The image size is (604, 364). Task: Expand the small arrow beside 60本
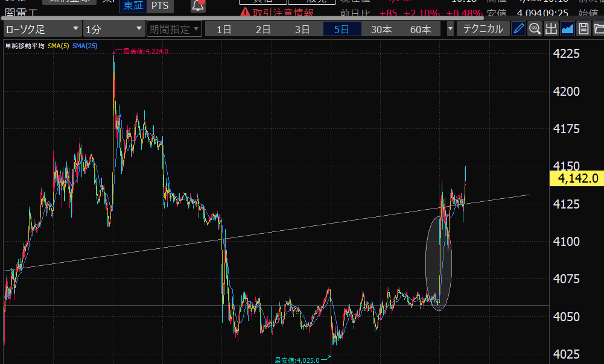pyautogui.click(x=450, y=29)
